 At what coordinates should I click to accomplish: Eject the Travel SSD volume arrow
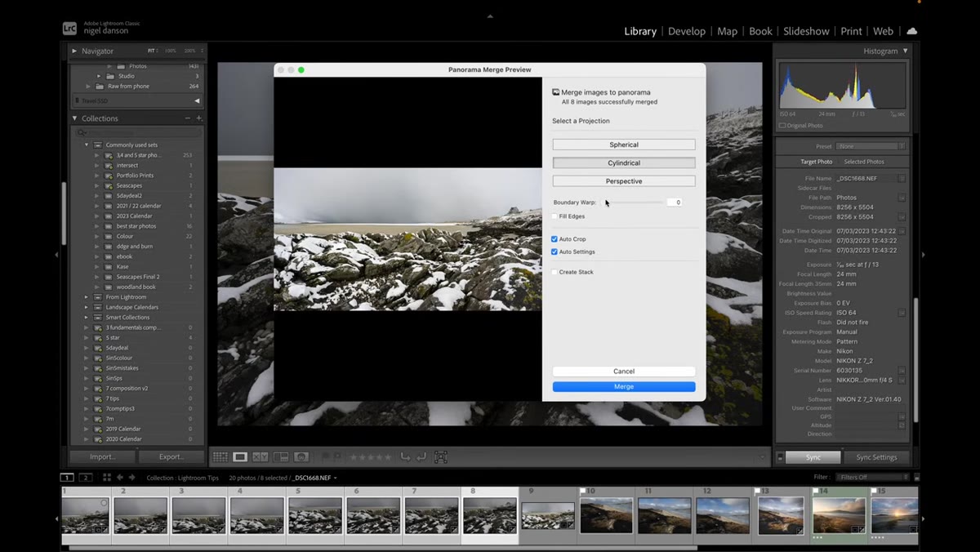[x=197, y=101]
